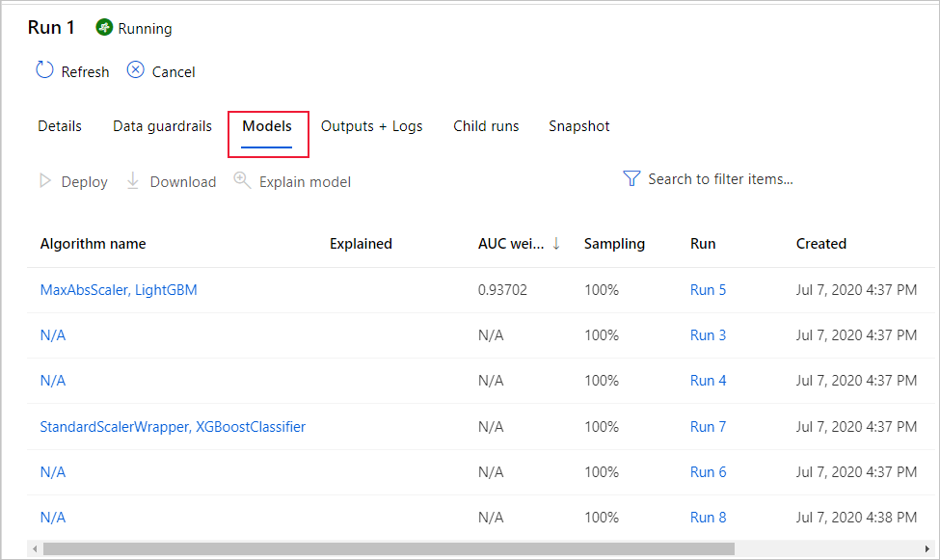Select the Snapshot tab

(x=578, y=126)
